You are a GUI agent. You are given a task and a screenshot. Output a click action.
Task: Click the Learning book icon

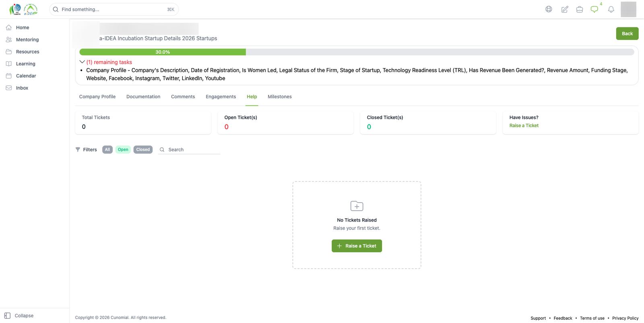click(9, 64)
